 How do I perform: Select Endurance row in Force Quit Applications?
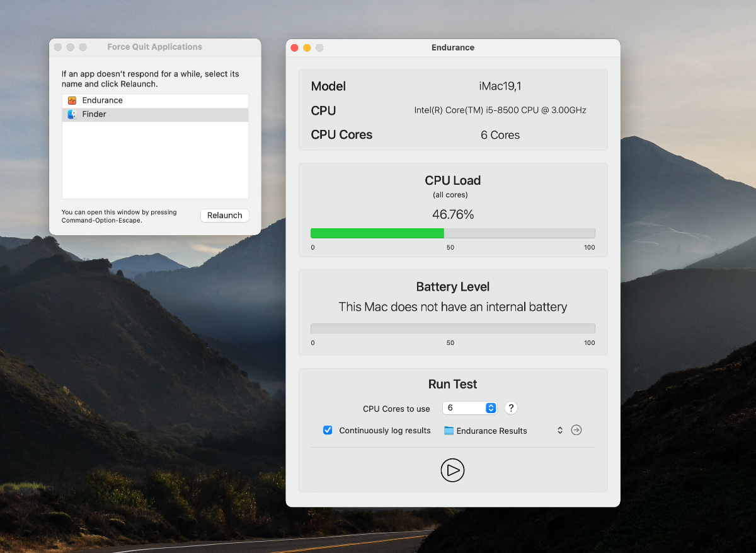(155, 100)
